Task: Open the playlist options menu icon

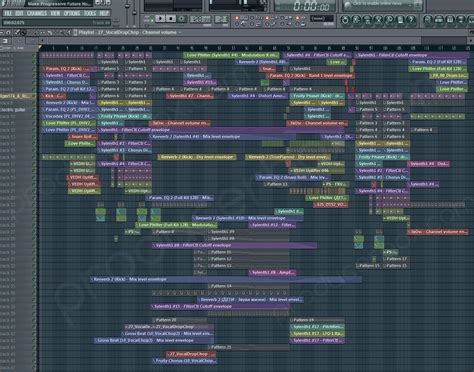Action: point(2,33)
